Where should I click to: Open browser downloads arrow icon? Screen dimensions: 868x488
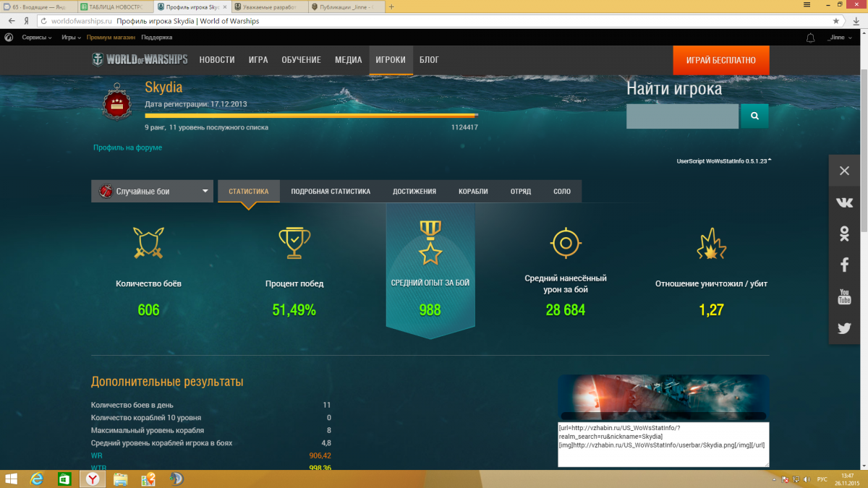pyautogui.click(x=856, y=21)
